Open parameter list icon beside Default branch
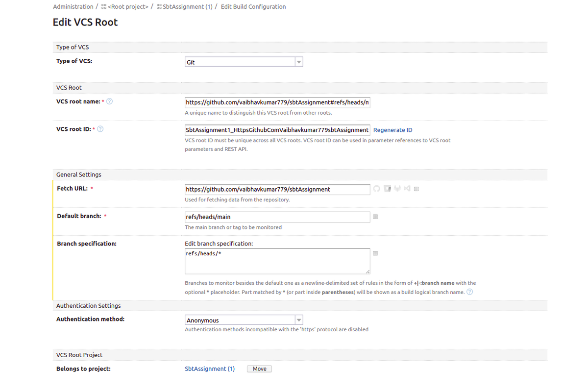This screenshot has height=392, width=563. click(375, 217)
